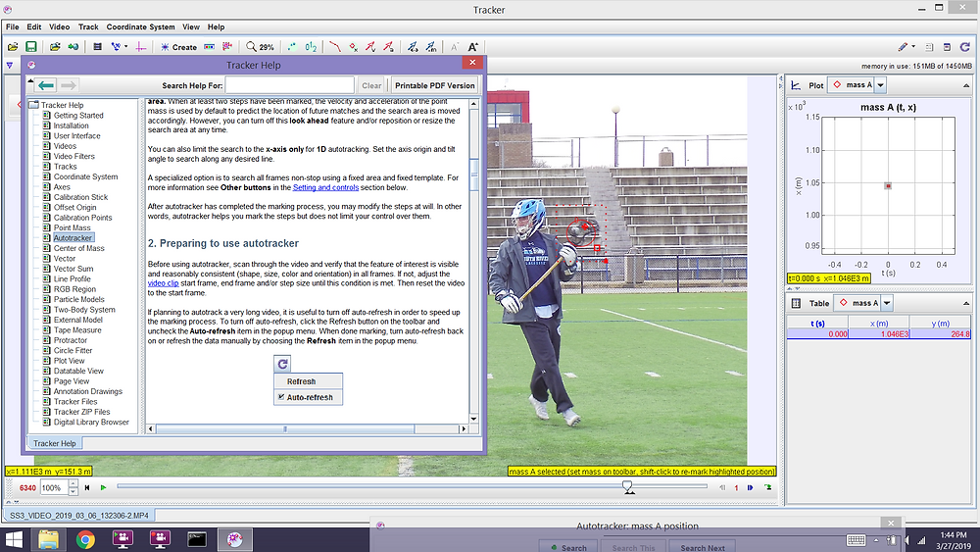Open the Library Browser toolbar icon
Screen dimensions: 980x552
tap(55, 47)
